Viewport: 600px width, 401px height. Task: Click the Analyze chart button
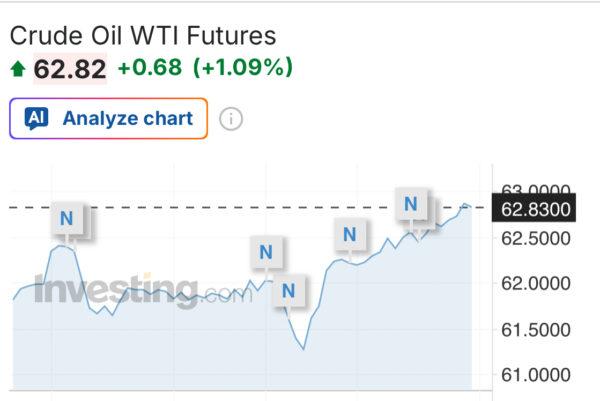click(109, 118)
